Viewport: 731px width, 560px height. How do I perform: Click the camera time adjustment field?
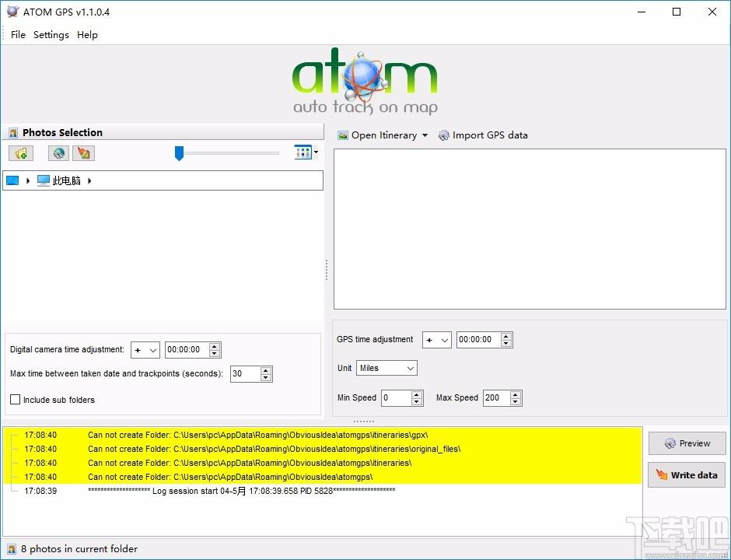[x=187, y=350]
